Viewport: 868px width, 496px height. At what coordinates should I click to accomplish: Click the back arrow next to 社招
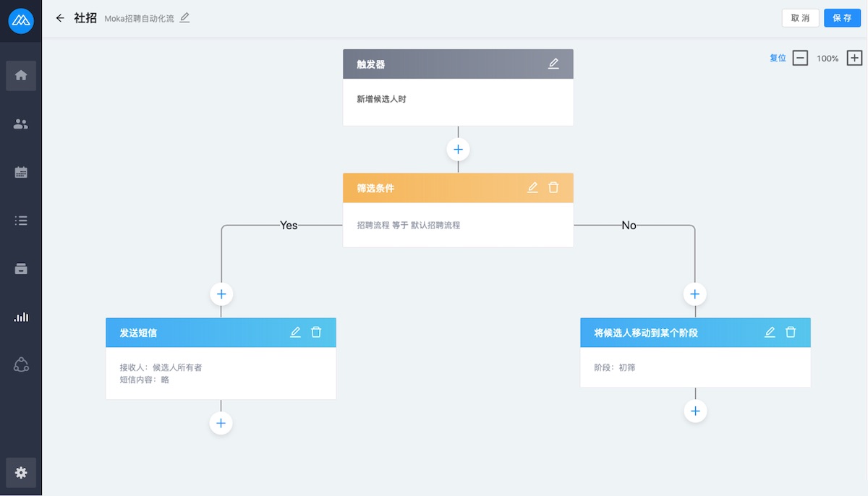[x=60, y=18]
